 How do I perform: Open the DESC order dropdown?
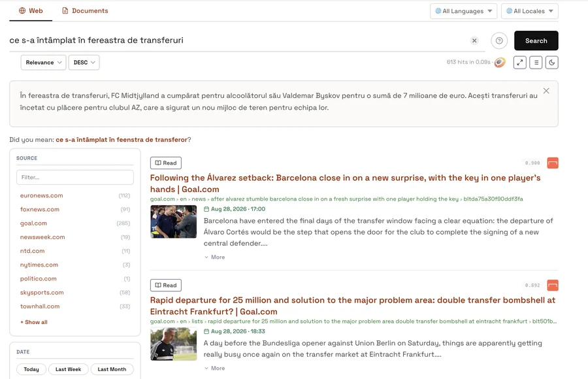point(84,62)
